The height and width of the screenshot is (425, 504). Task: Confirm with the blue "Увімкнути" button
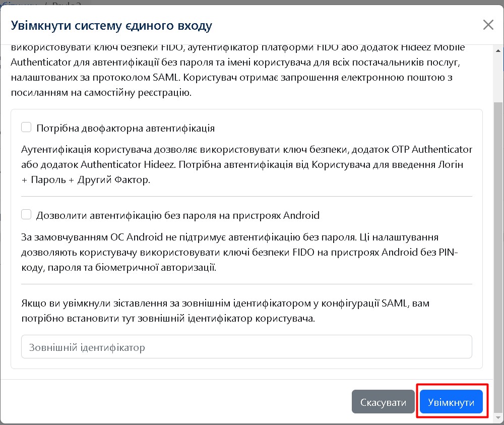451,402
